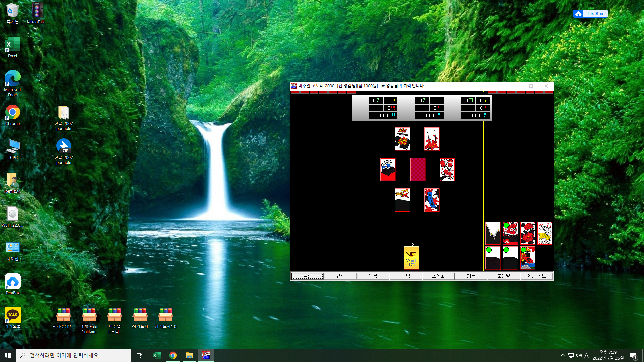Open the volume tray icon
This screenshot has height=362, width=644.
coord(579,355)
